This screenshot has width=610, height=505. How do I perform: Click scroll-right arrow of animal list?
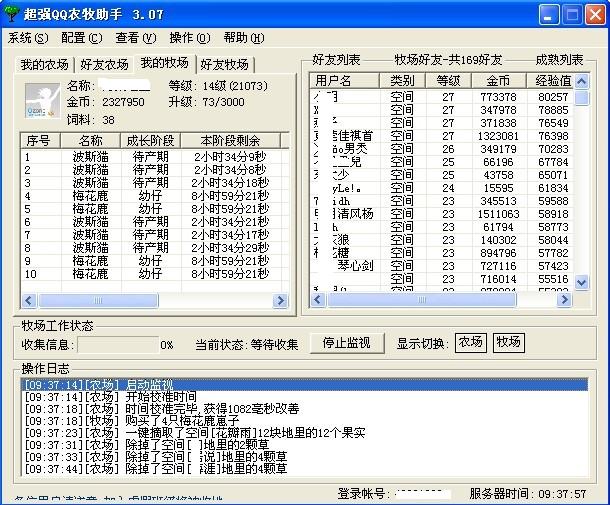[x=280, y=300]
